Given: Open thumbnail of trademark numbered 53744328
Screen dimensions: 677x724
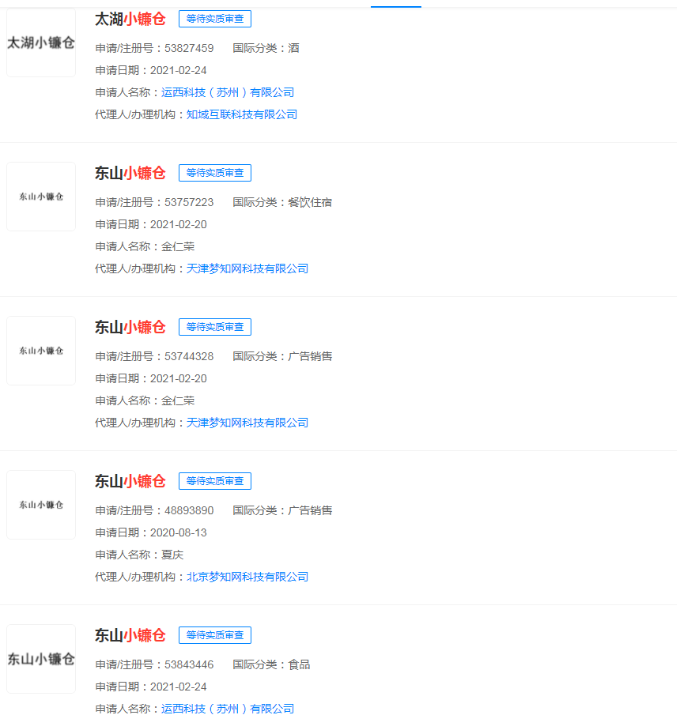Looking at the screenshot, I should point(41,351).
